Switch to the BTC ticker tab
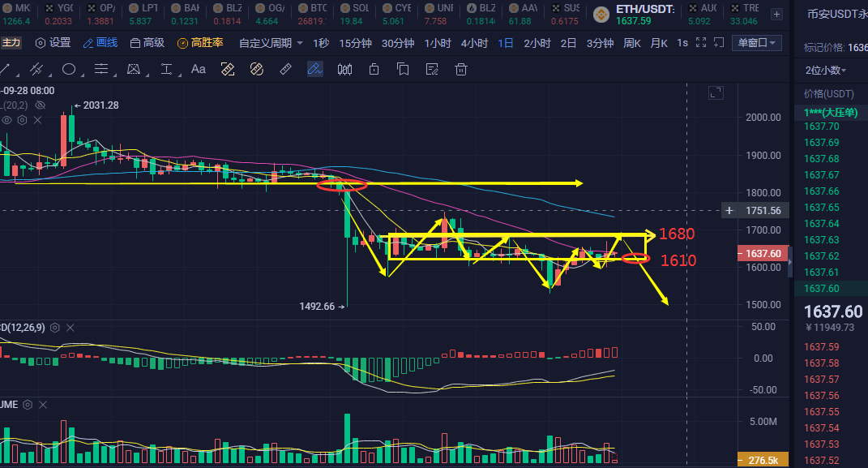The height and width of the screenshot is (468, 868). click(313, 15)
